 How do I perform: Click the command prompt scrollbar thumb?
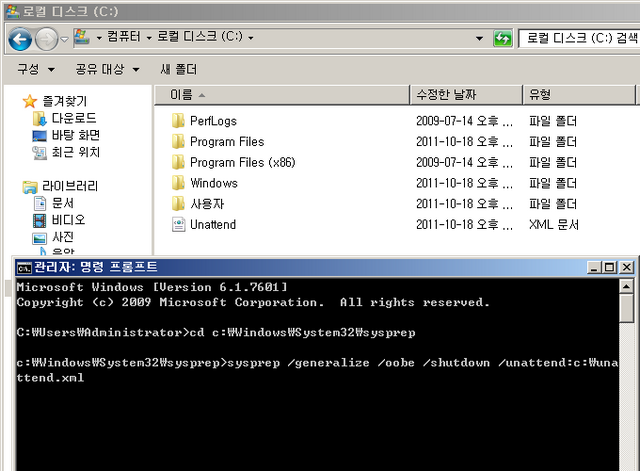coord(626,308)
